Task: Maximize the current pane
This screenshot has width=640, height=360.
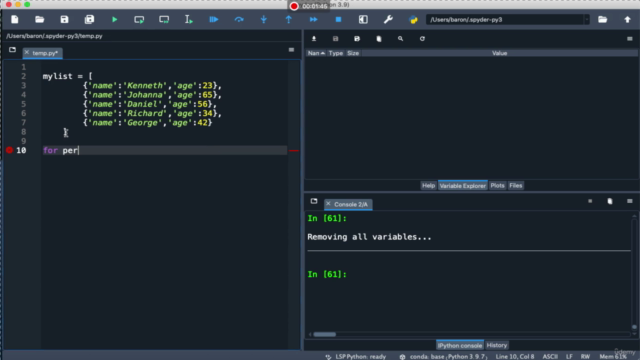Action: tap(363, 20)
